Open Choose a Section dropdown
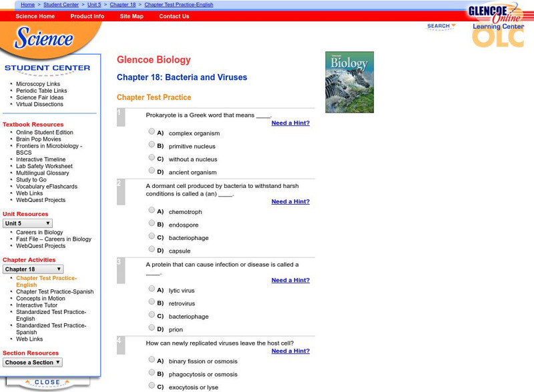 32,363
